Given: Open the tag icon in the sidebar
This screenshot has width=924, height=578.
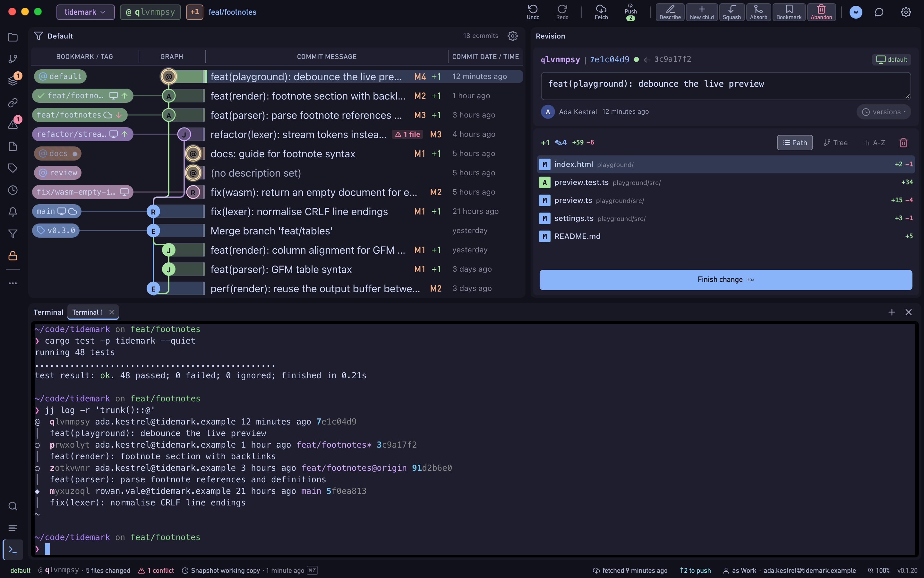Looking at the screenshot, I should point(13,168).
